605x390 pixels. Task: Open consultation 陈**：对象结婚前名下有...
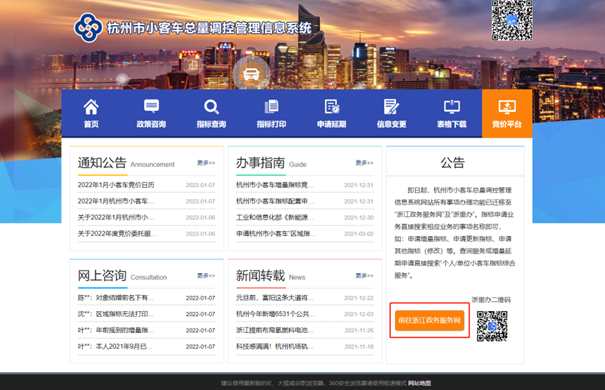116,298
